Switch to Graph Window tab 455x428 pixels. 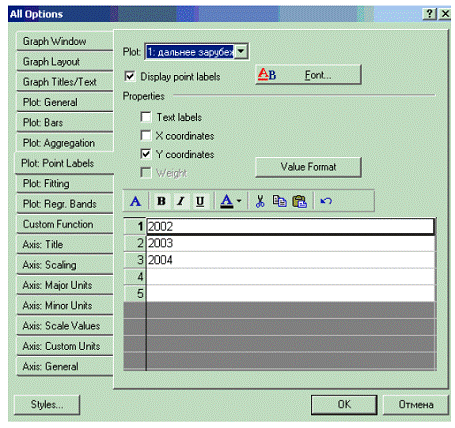[65, 41]
